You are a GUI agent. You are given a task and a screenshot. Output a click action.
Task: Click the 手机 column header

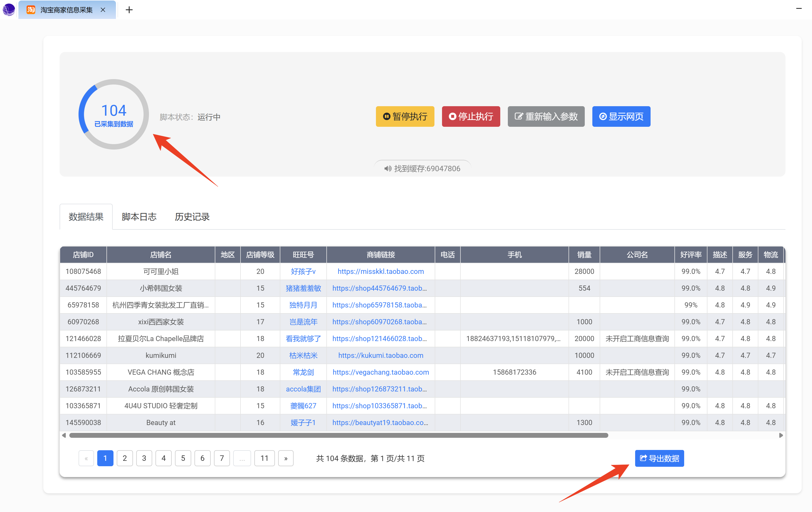point(514,255)
